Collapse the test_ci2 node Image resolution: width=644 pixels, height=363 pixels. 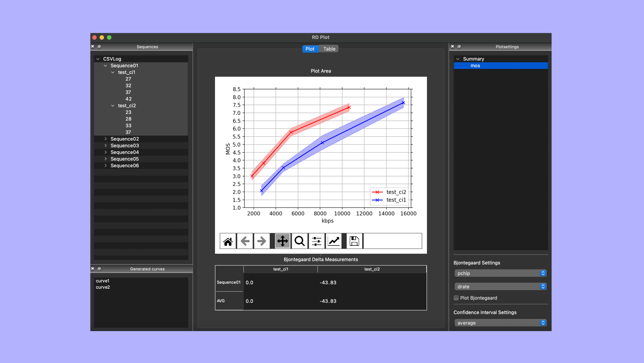113,106
